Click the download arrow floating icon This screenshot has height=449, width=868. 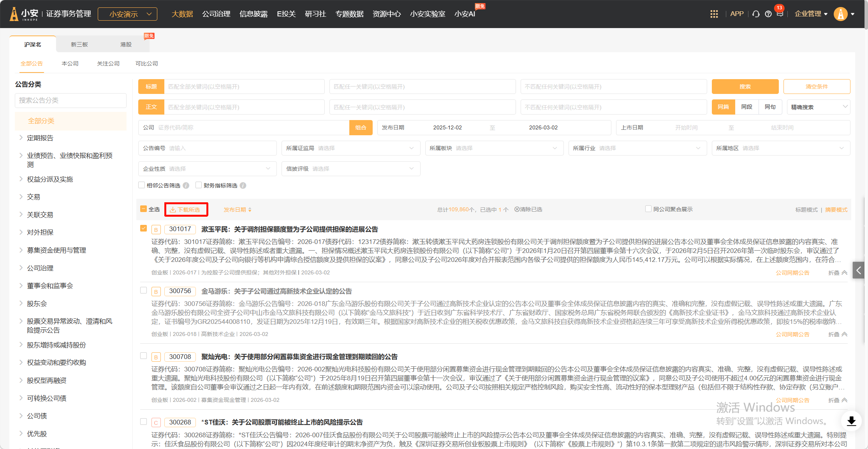pos(851,421)
